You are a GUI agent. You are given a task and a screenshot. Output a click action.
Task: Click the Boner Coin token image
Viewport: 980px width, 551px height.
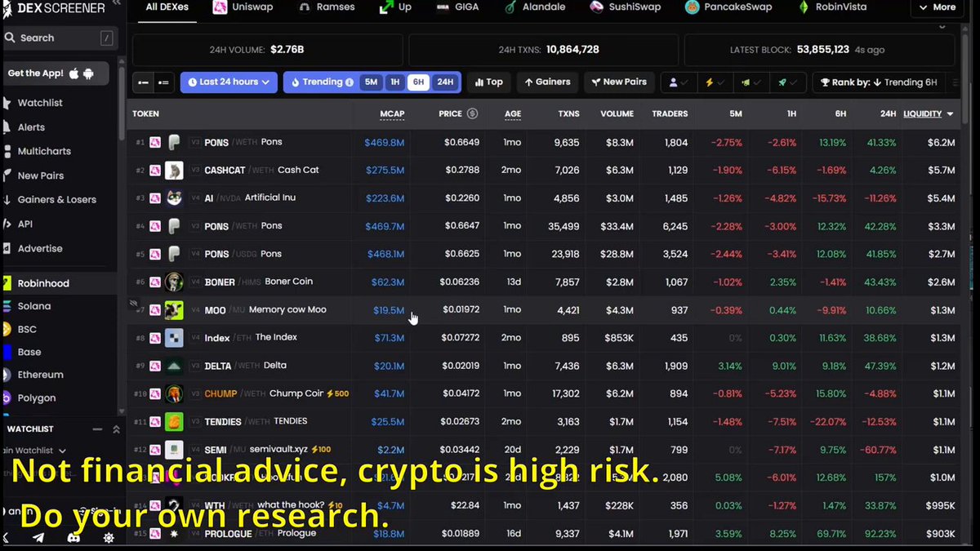173,282
